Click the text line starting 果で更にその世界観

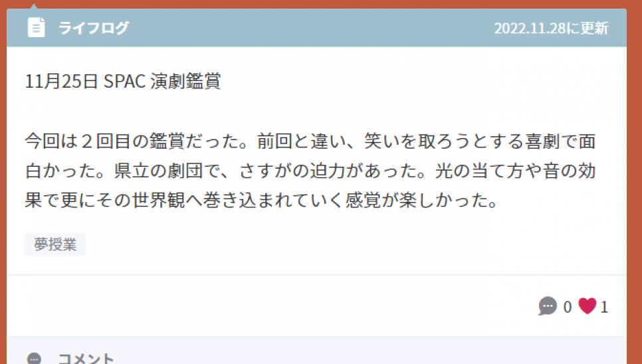click(x=261, y=200)
